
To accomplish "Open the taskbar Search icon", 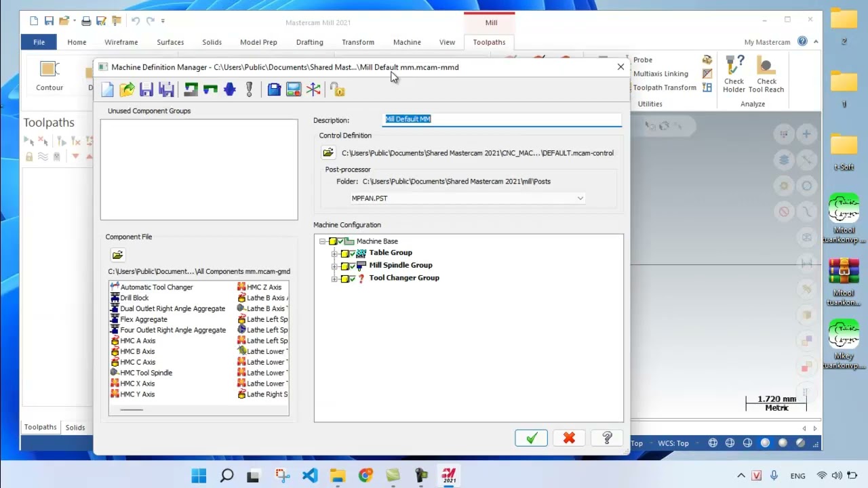I will (x=226, y=476).
